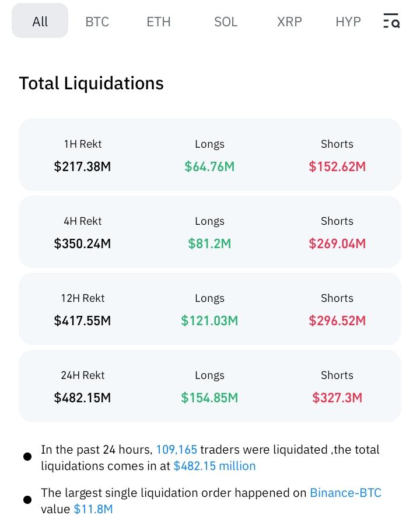Click the Binance-BTC link
Screen dimensions: 420x522
coord(345,492)
